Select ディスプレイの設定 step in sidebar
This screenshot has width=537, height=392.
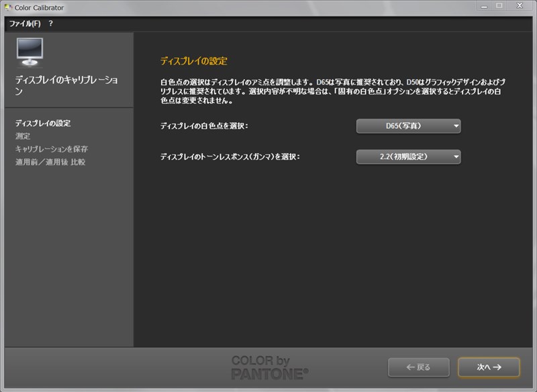(43, 124)
